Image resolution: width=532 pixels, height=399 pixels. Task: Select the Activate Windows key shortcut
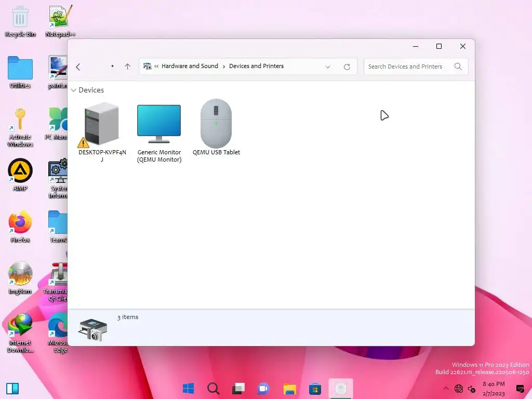coord(20,128)
